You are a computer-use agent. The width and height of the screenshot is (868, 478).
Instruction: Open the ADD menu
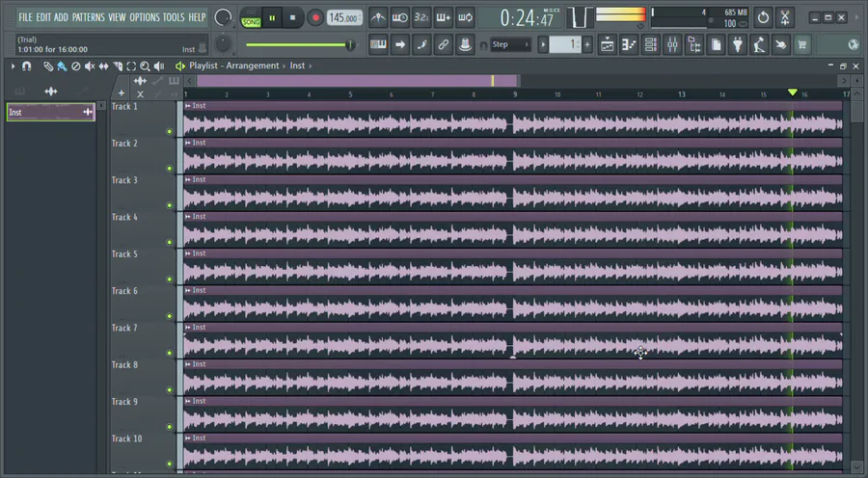(61, 17)
